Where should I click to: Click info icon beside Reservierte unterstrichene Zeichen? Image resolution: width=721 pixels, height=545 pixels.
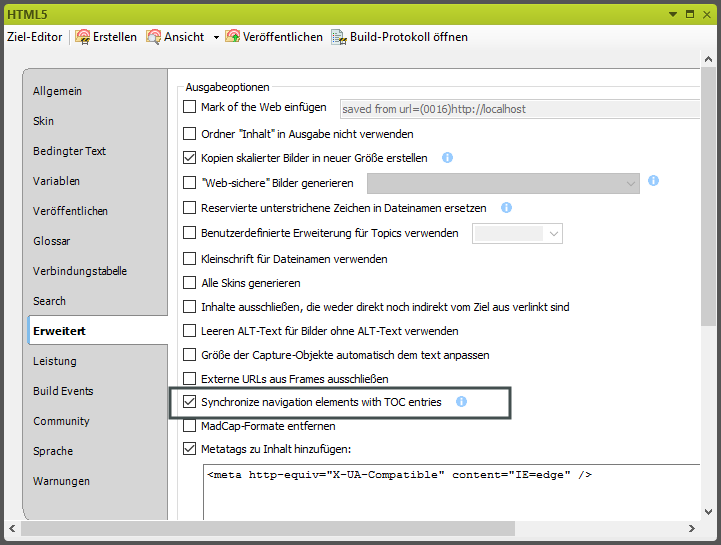pos(506,208)
